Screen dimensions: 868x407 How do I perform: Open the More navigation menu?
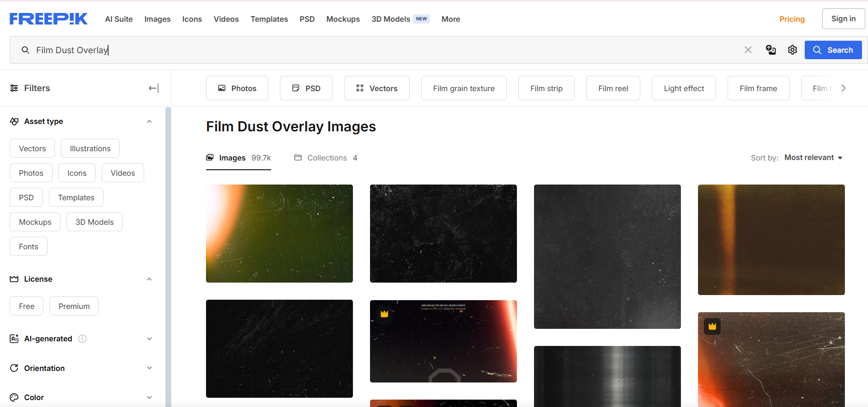451,19
